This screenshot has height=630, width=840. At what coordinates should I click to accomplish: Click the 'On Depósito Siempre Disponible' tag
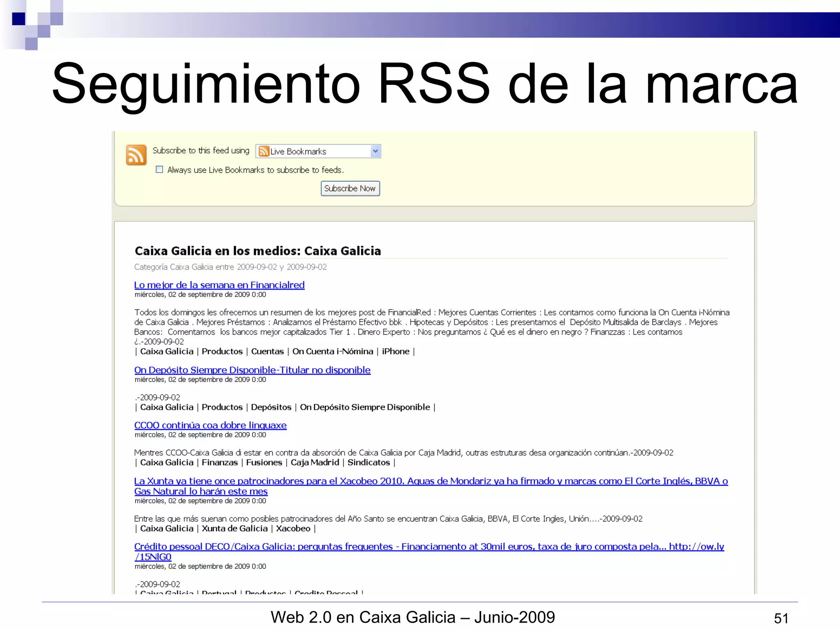[x=365, y=407]
